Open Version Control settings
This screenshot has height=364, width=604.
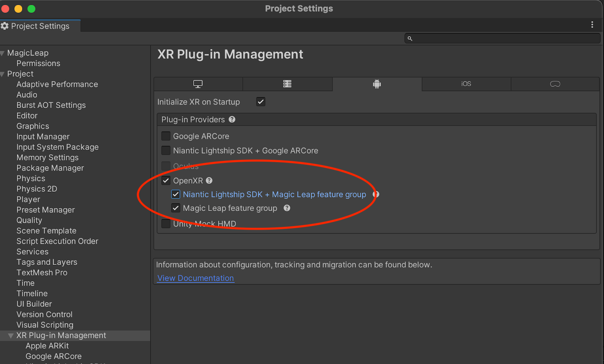44,315
